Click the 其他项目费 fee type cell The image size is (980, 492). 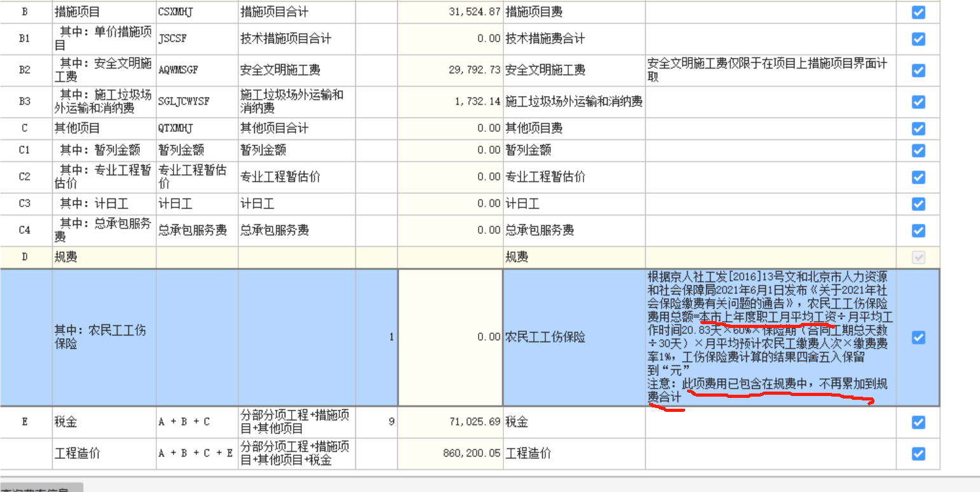point(574,128)
